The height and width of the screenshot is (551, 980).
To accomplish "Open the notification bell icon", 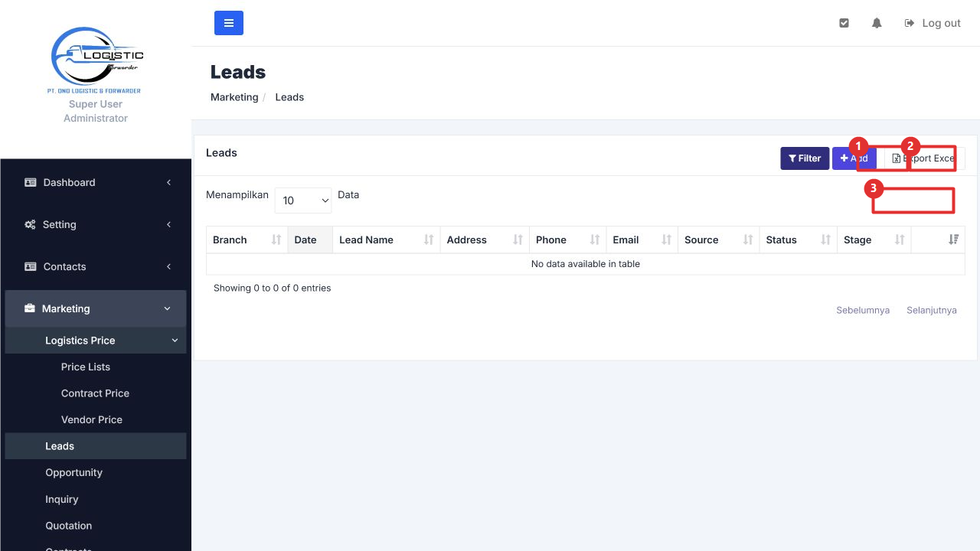I will (x=877, y=23).
